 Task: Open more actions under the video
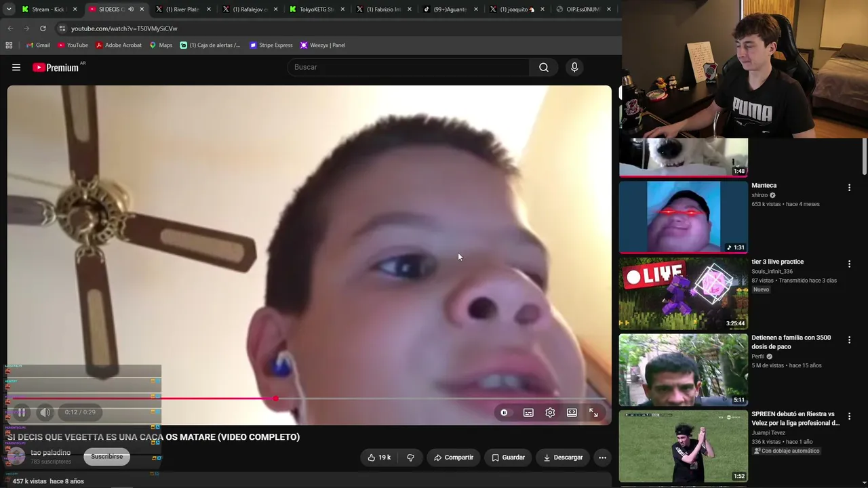tap(602, 457)
